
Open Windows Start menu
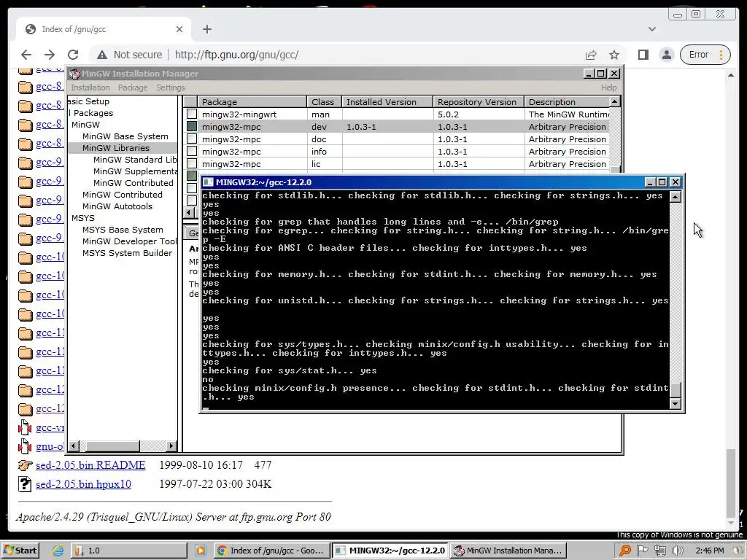20,551
